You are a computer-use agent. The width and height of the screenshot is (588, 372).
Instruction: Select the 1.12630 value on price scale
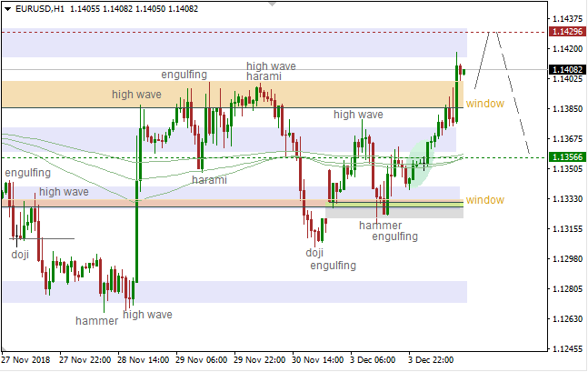[x=566, y=319]
